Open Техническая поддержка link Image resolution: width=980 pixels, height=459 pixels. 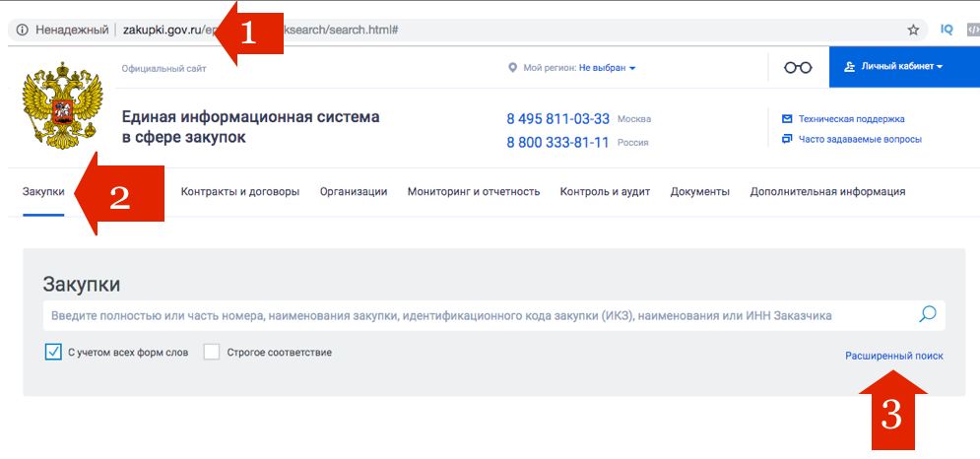851,119
